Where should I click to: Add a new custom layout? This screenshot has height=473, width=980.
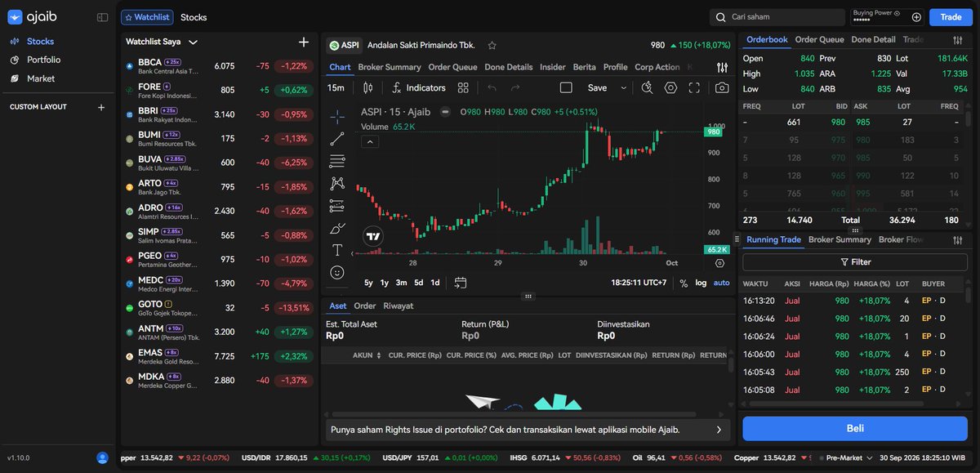101,107
